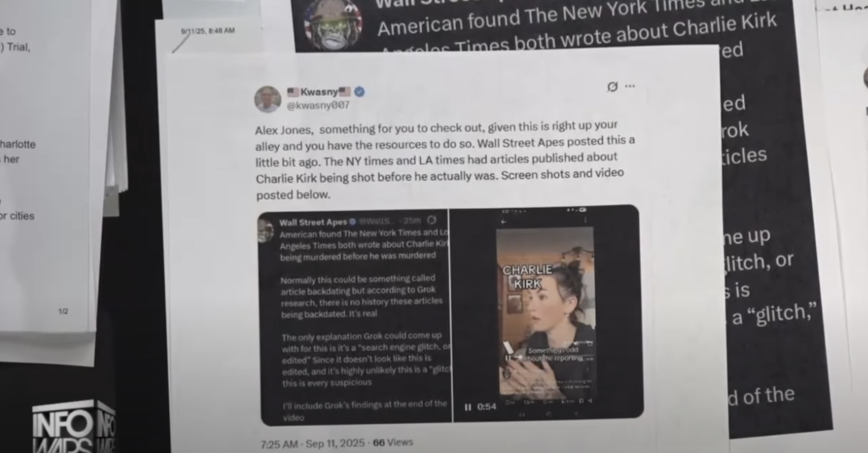This screenshot has width=868, height=453.
Task: Open the Grok icon on Kwasny's tweet
Action: coord(612,87)
